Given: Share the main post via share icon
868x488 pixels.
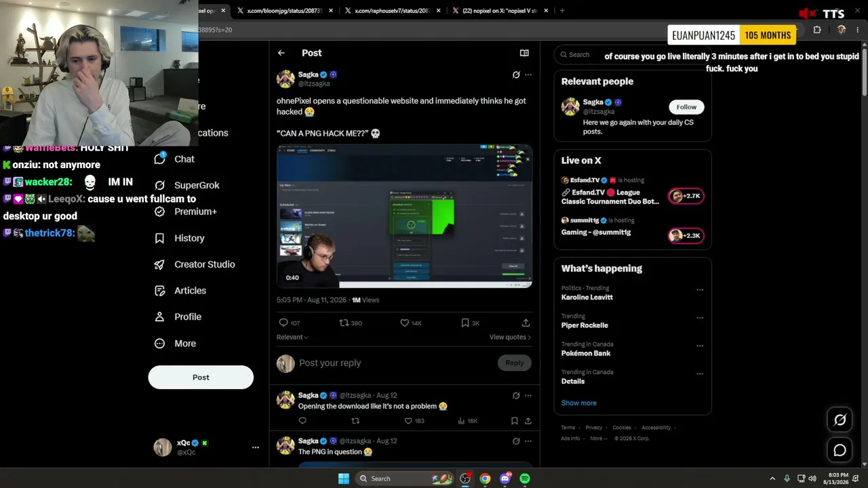Looking at the screenshot, I should pos(526,323).
